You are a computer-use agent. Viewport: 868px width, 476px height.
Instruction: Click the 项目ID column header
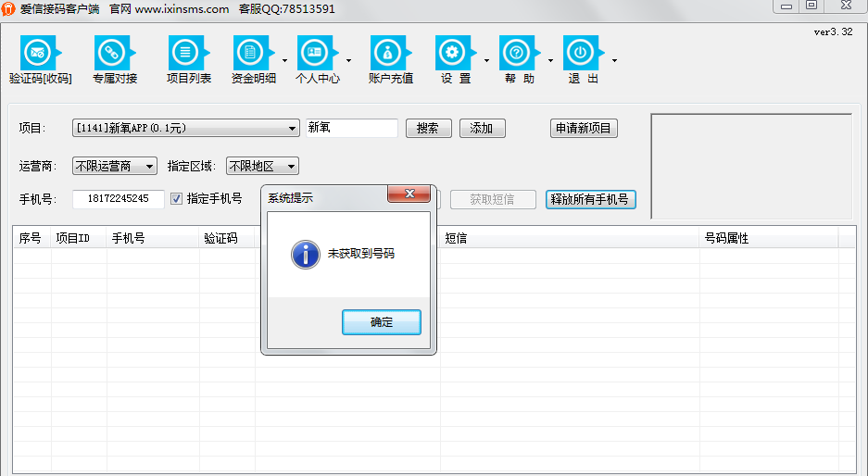(79, 238)
